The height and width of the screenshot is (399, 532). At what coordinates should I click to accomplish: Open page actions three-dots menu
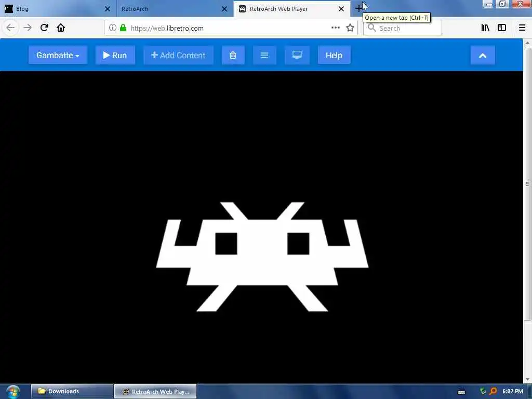pyautogui.click(x=336, y=28)
